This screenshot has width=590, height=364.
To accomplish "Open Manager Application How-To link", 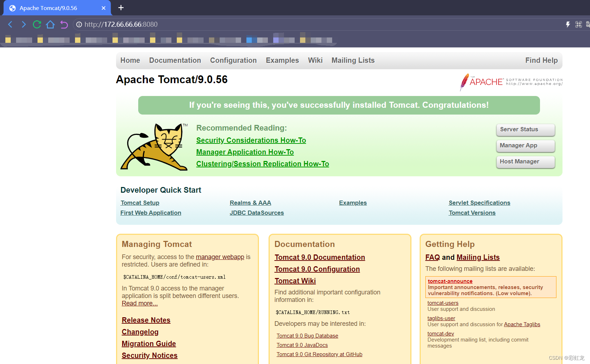I will [245, 152].
